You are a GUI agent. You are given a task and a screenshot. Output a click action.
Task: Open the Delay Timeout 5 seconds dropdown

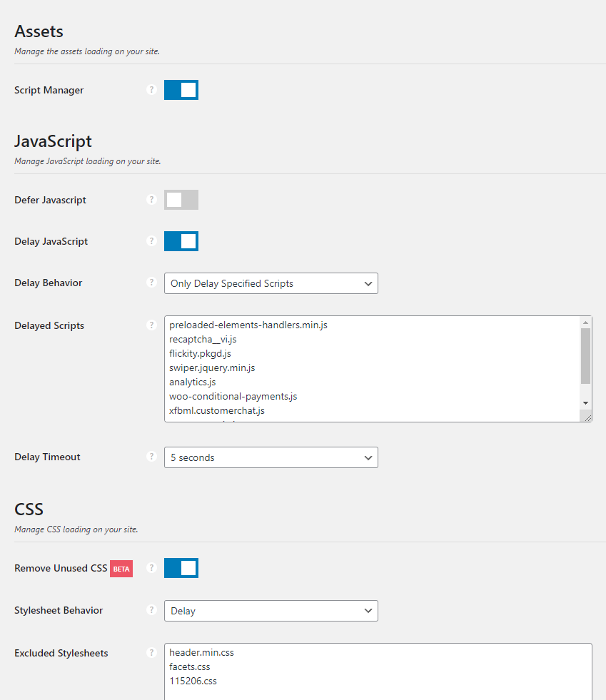[x=271, y=457]
